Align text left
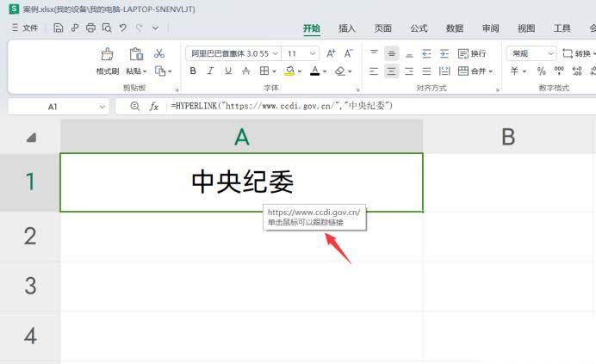596x364 pixels. tap(374, 71)
